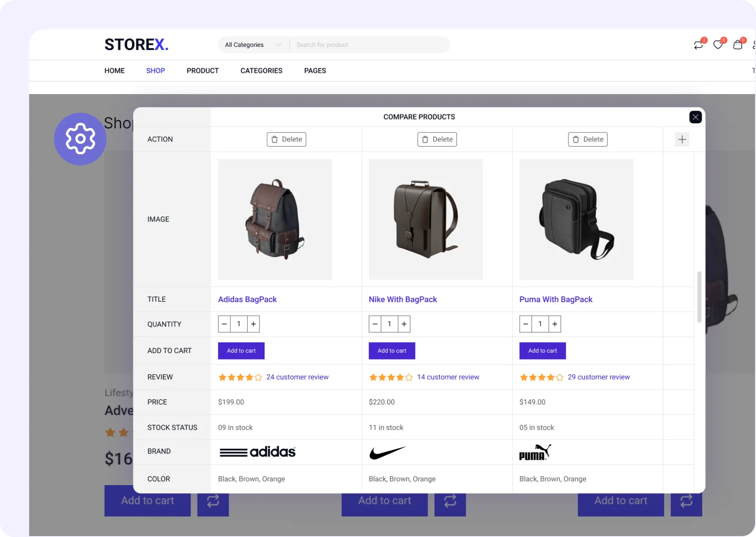Delete Puma With BagPack from comparison
Image resolution: width=756 pixels, height=537 pixels.
[587, 139]
